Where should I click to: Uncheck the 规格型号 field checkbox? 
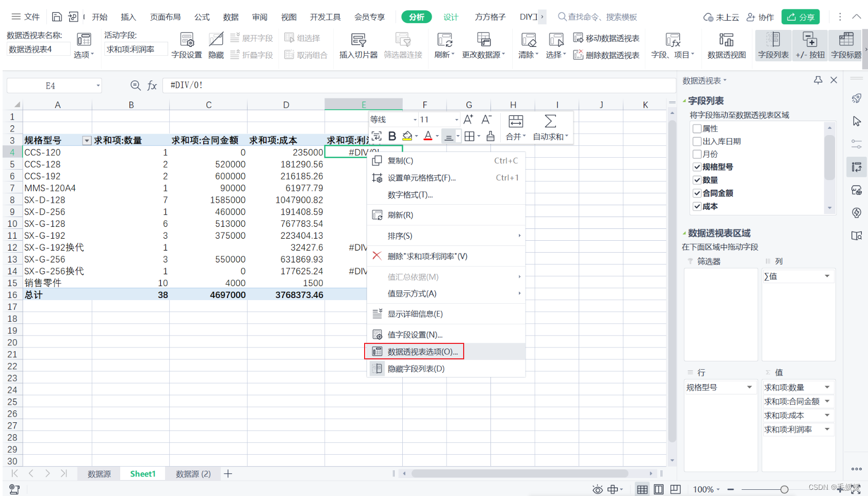[x=697, y=167]
